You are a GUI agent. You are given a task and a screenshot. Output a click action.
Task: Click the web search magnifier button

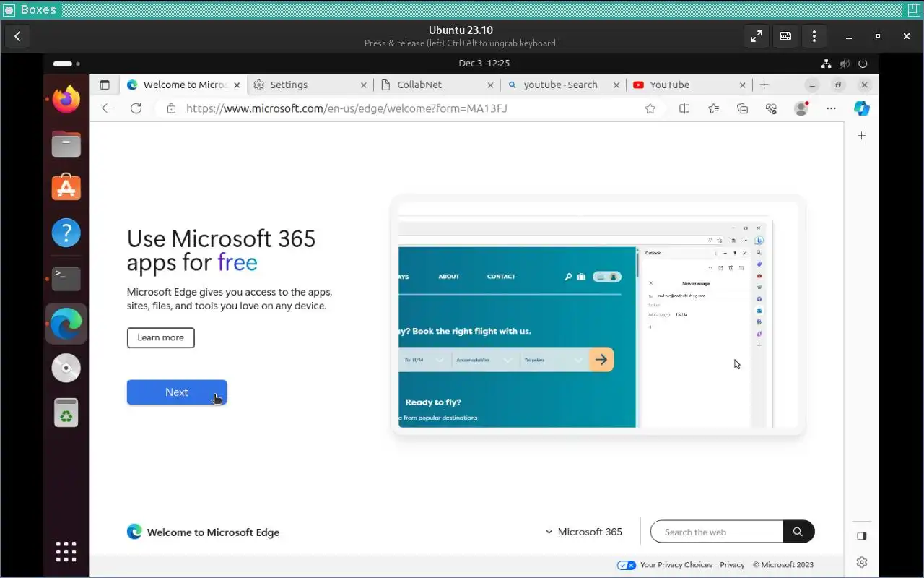pos(798,532)
